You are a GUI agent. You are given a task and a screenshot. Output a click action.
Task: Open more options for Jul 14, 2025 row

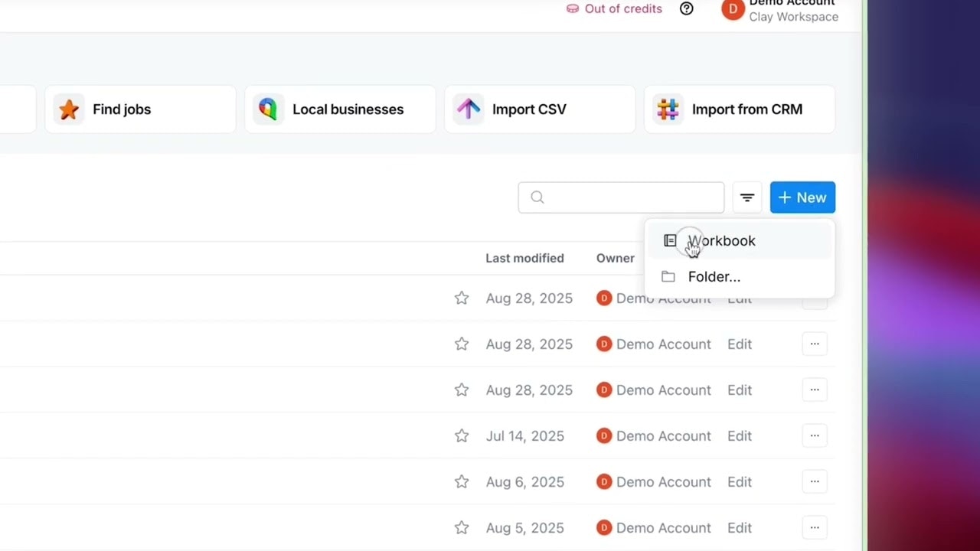815,436
